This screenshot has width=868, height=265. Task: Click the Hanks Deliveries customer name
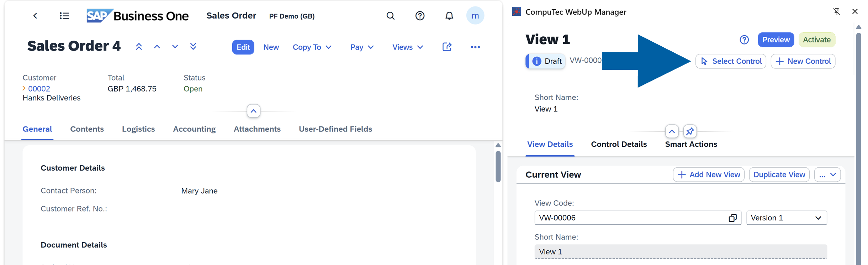pyautogui.click(x=52, y=98)
